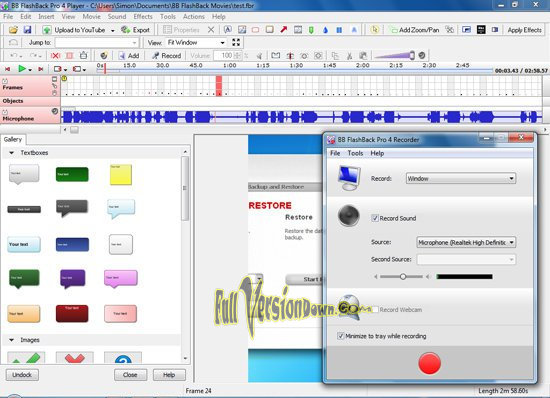Click the Help button under the Gallery
This screenshot has height=398, width=550.
pos(169,375)
